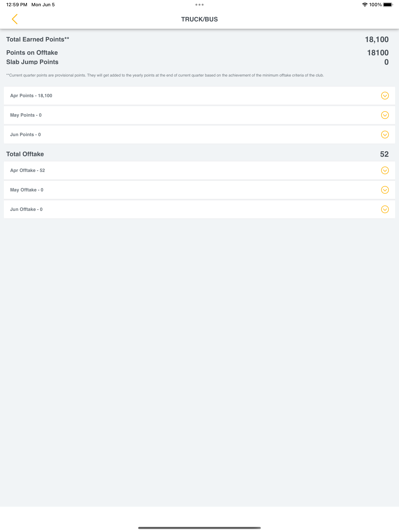399x532 pixels.
Task: Open the May Points - 0 row
Action: point(199,115)
